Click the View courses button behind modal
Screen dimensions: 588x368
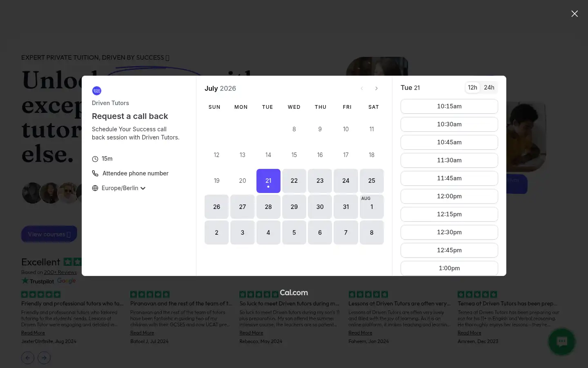pyautogui.click(x=49, y=234)
